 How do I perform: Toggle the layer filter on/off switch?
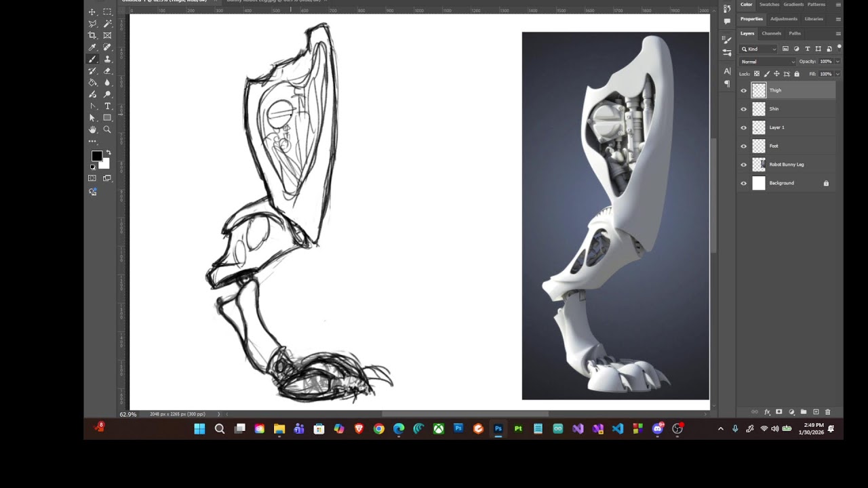click(x=839, y=47)
